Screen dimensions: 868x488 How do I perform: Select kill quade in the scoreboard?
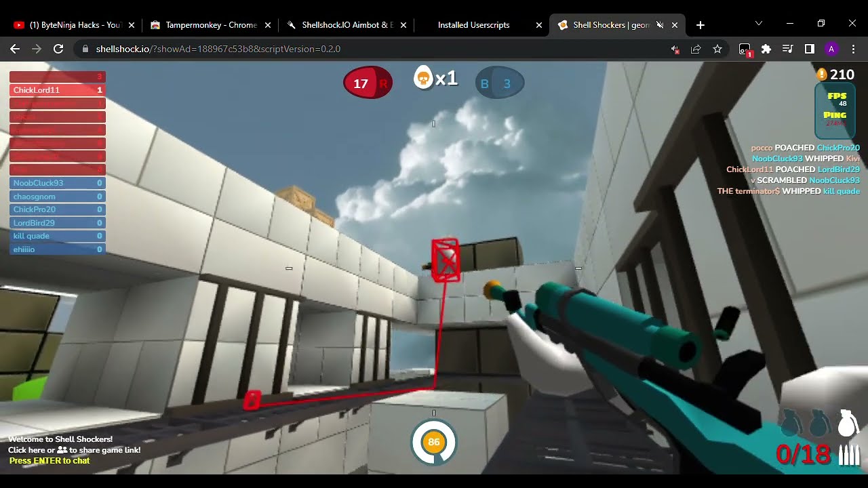(x=58, y=236)
